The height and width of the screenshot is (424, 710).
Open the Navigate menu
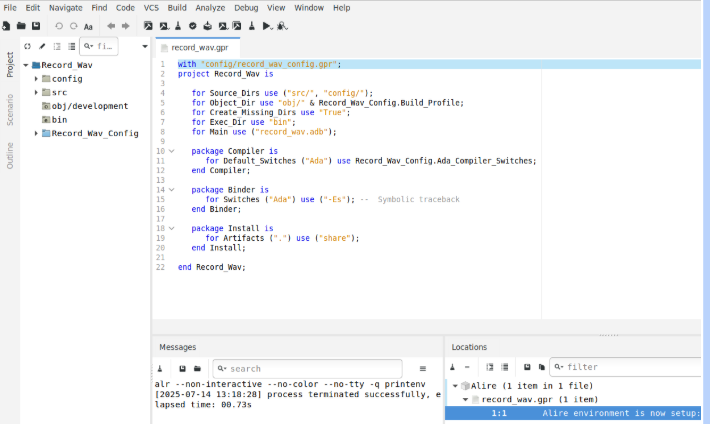tap(66, 8)
